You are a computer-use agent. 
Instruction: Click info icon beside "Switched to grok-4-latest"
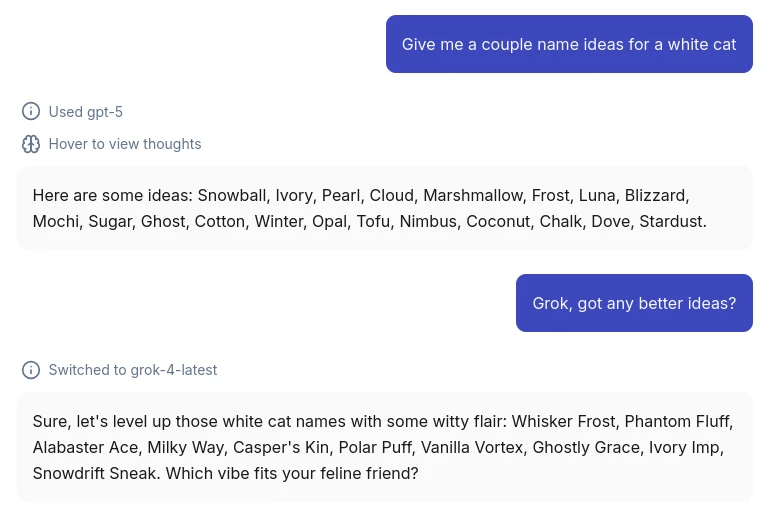tap(31, 370)
